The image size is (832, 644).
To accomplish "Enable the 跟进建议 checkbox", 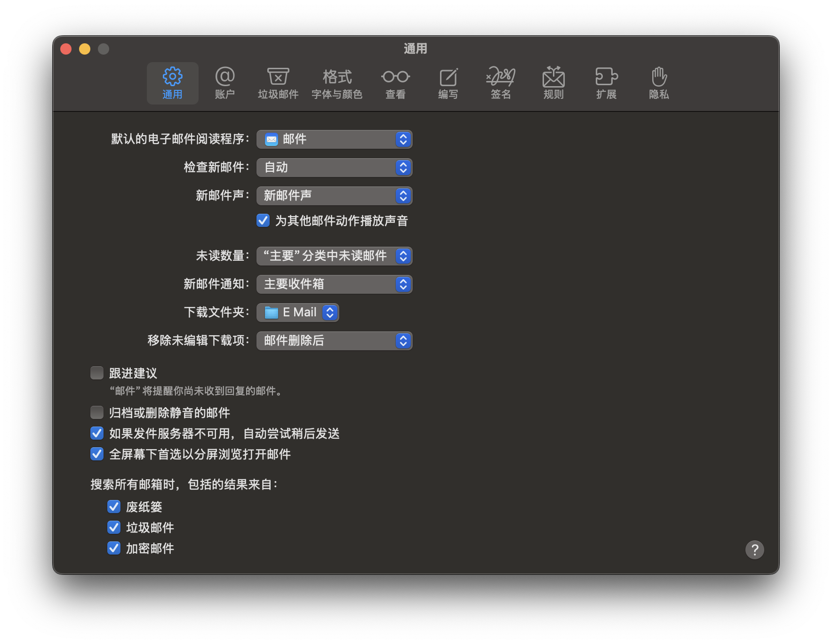I will coord(97,373).
